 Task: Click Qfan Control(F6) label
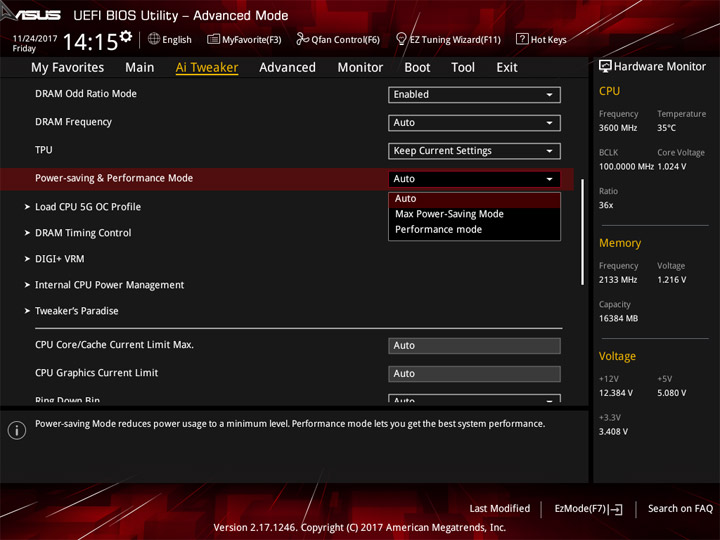click(345, 40)
